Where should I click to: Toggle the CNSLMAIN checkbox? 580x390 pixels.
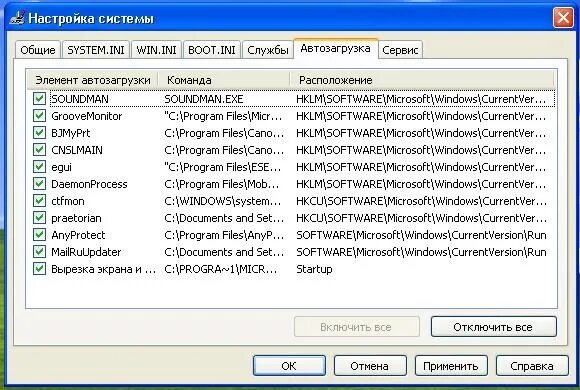39,150
